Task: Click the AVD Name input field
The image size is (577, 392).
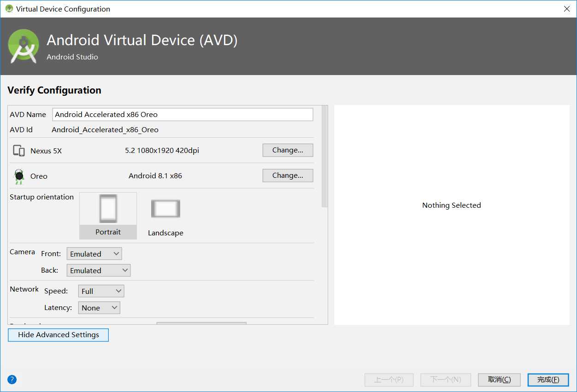Action: (x=183, y=114)
